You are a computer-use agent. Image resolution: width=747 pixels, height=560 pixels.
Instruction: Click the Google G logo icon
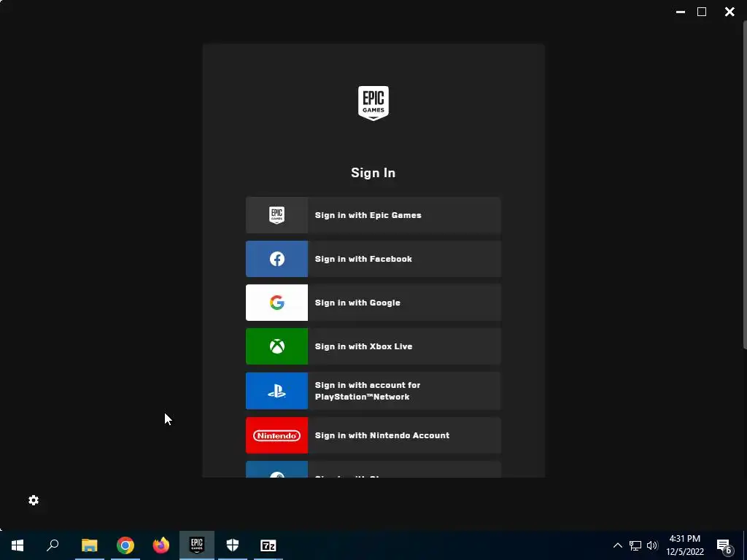click(276, 303)
